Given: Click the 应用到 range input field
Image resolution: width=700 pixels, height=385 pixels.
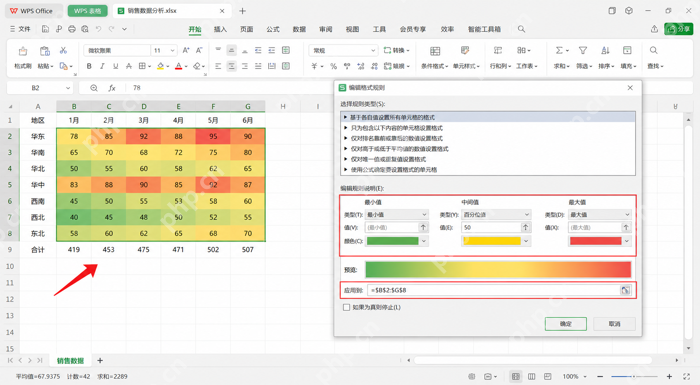Looking at the screenshot, I should (493, 290).
